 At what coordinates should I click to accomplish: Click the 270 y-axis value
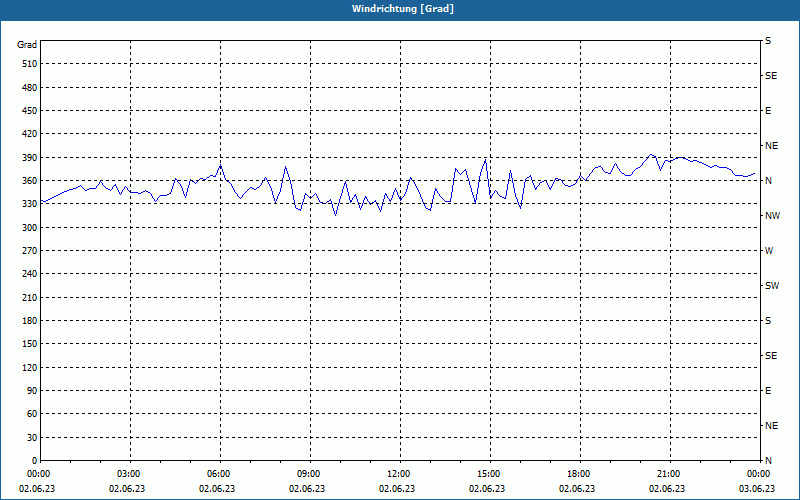pos(29,251)
